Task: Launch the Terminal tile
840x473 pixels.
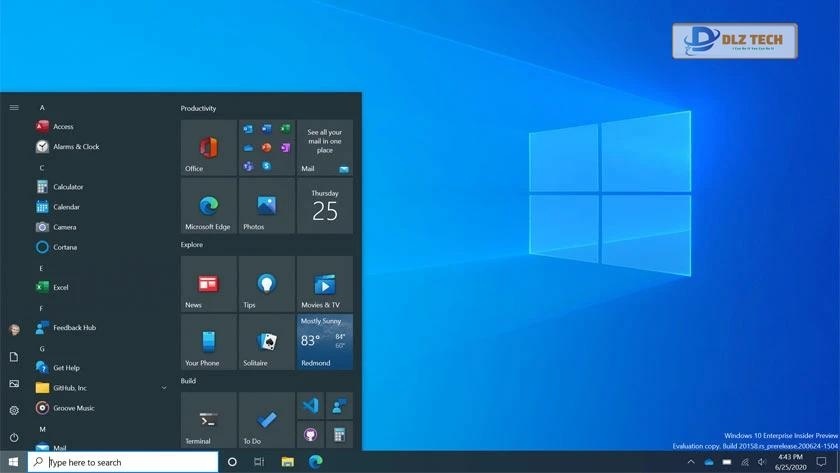Action: (208, 420)
